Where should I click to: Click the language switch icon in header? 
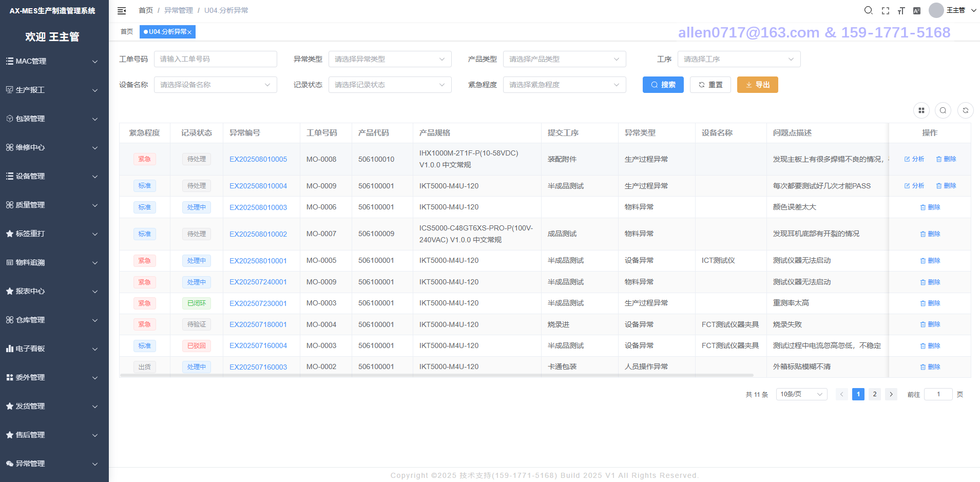[x=917, y=11]
